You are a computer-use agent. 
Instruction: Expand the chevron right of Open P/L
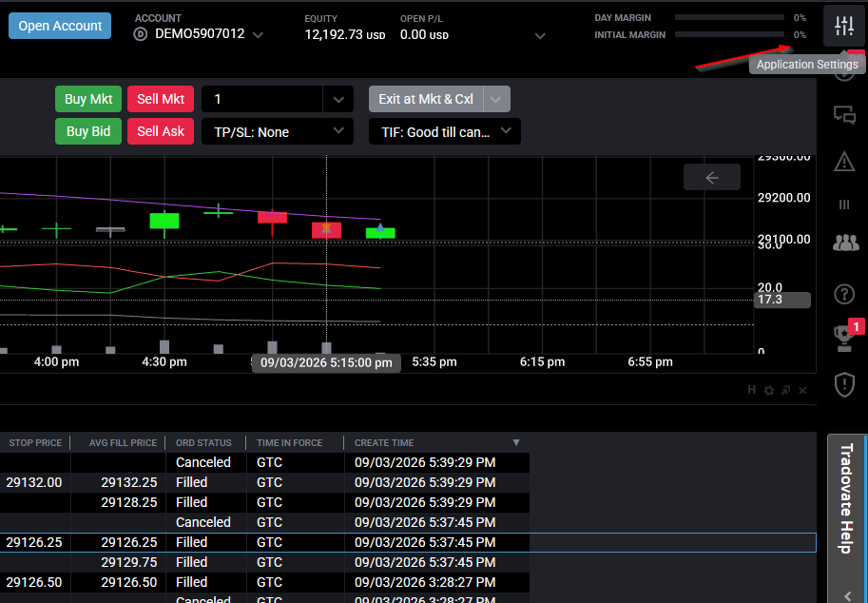pyautogui.click(x=540, y=36)
